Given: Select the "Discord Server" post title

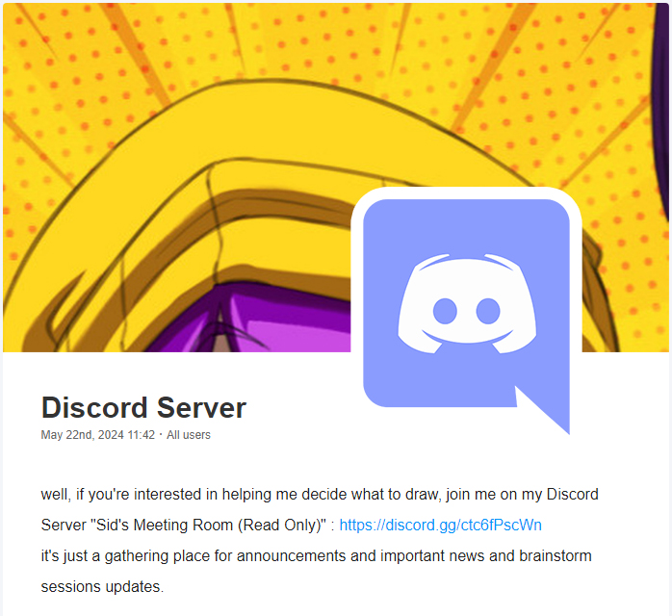Looking at the screenshot, I should [x=143, y=407].
